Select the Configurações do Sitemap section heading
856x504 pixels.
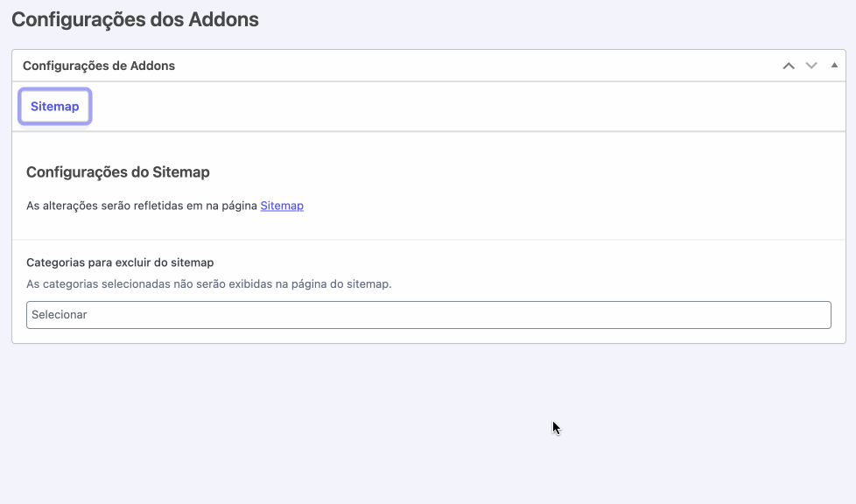[x=118, y=172]
